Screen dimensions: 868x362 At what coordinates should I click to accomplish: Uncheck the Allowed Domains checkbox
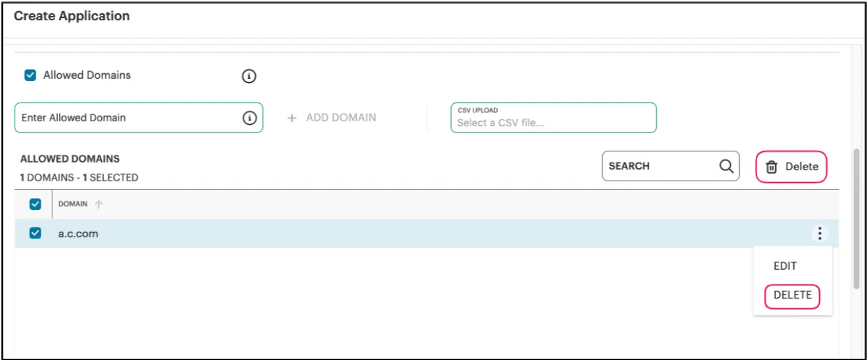point(30,75)
